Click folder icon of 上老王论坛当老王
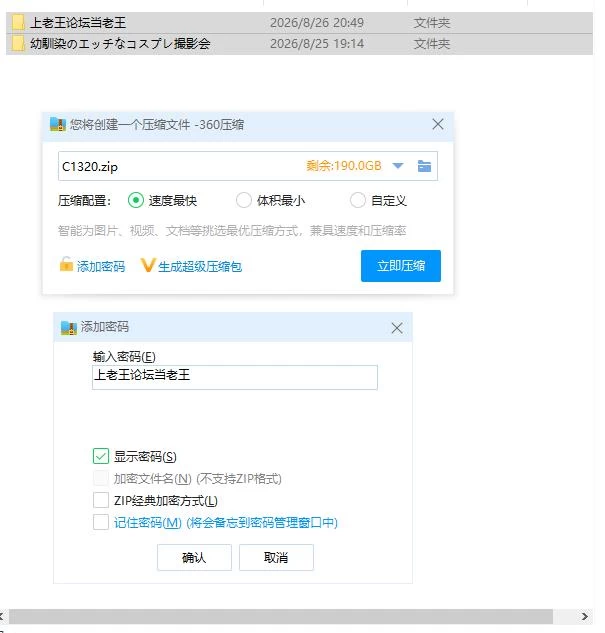 coord(18,23)
